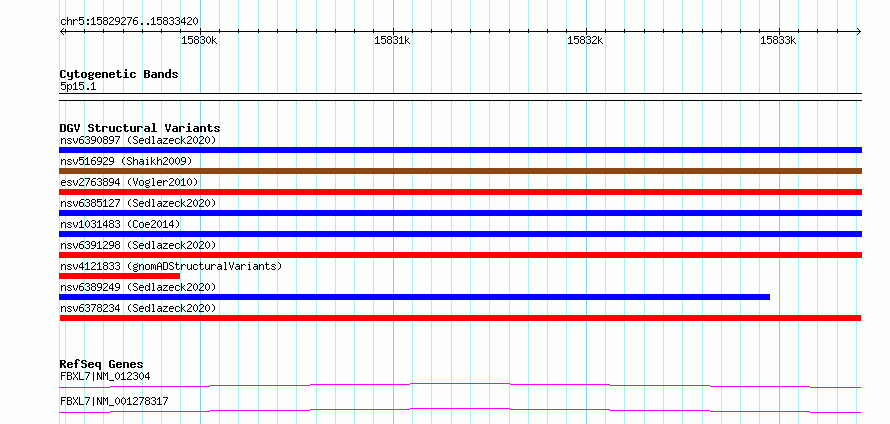Click the left arrowhead of the ruler
890x424 pixels.
(x=62, y=31)
